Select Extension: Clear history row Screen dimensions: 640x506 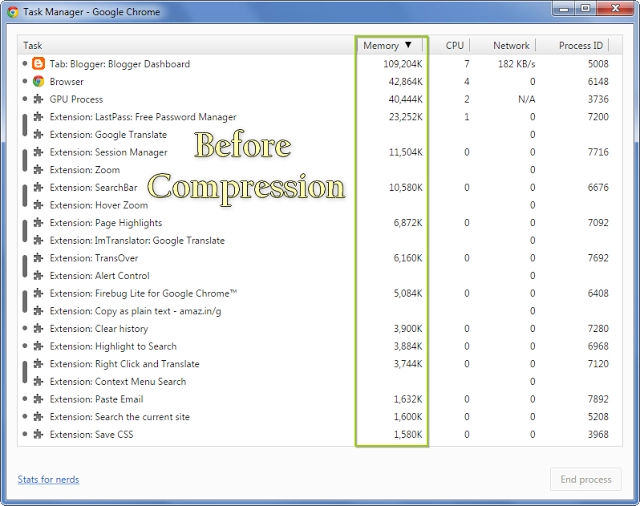[x=320, y=328]
